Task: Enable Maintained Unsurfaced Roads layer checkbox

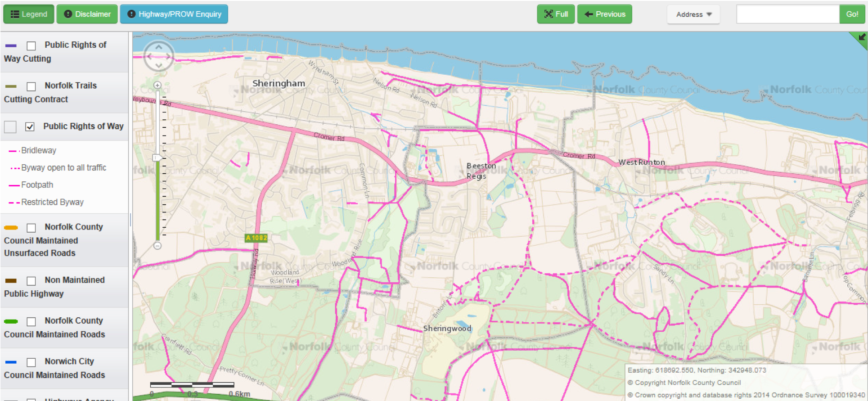Action: [x=31, y=227]
